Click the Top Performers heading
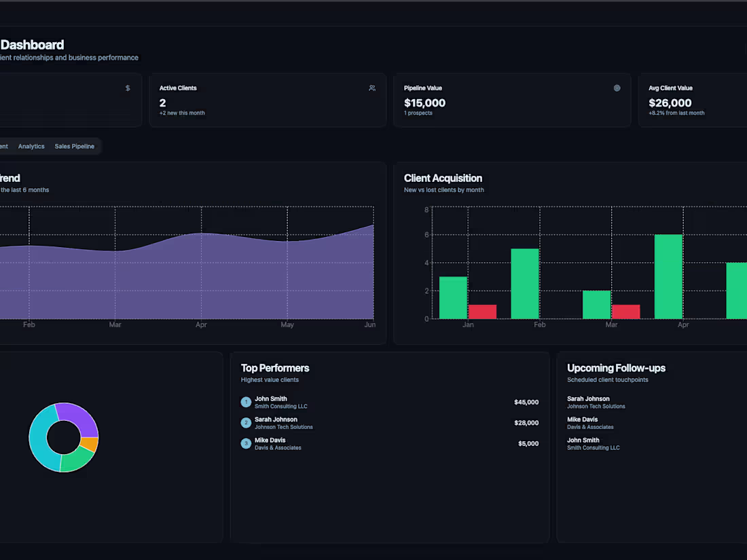Screen dimensions: 747x560 click(x=275, y=367)
